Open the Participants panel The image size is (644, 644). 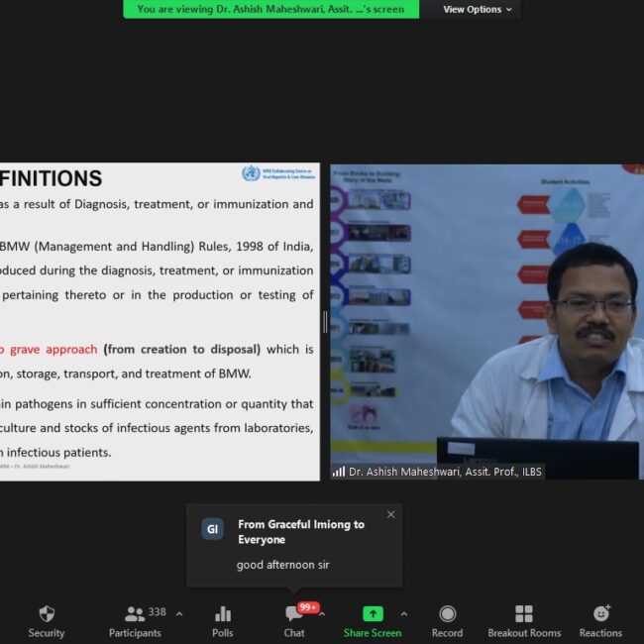click(x=135, y=621)
